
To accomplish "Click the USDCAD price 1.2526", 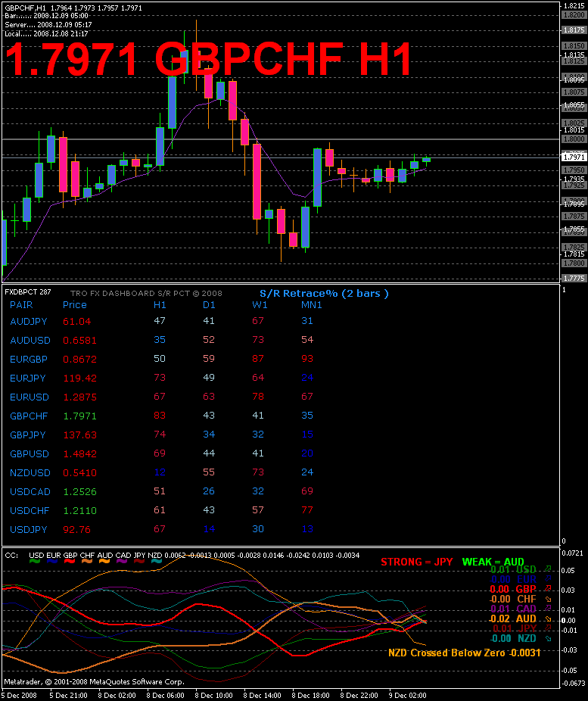I will (x=80, y=492).
